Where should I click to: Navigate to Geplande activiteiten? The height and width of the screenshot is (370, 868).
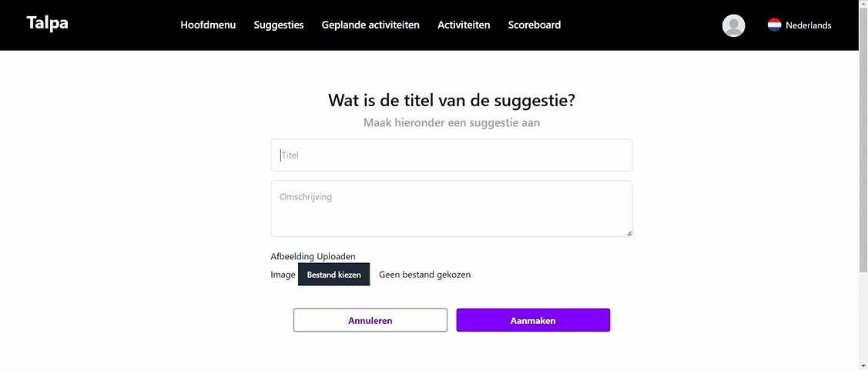(x=370, y=25)
